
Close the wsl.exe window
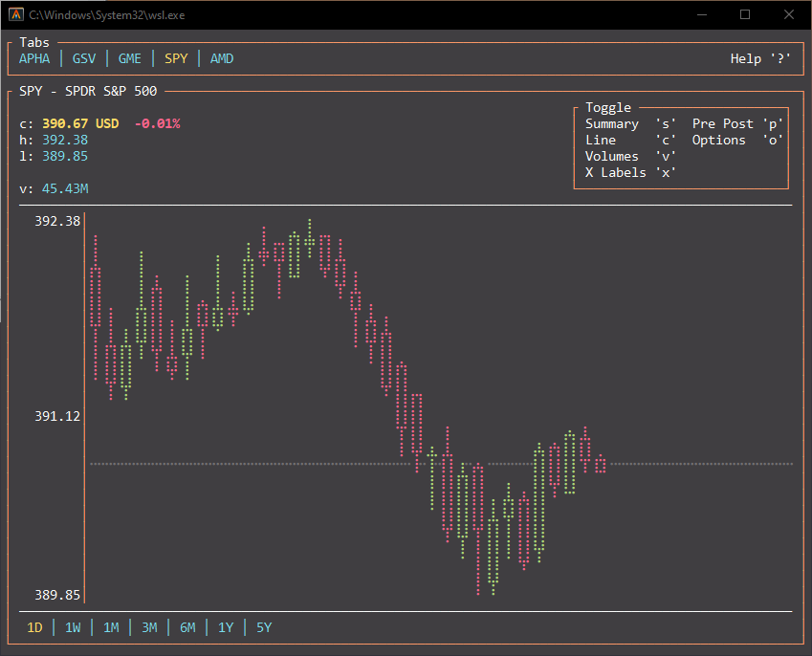(789, 14)
